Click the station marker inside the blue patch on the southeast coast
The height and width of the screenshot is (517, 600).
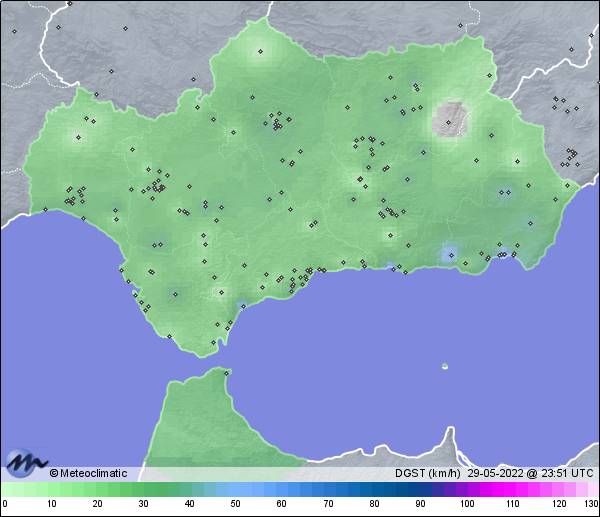click(x=451, y=255)
